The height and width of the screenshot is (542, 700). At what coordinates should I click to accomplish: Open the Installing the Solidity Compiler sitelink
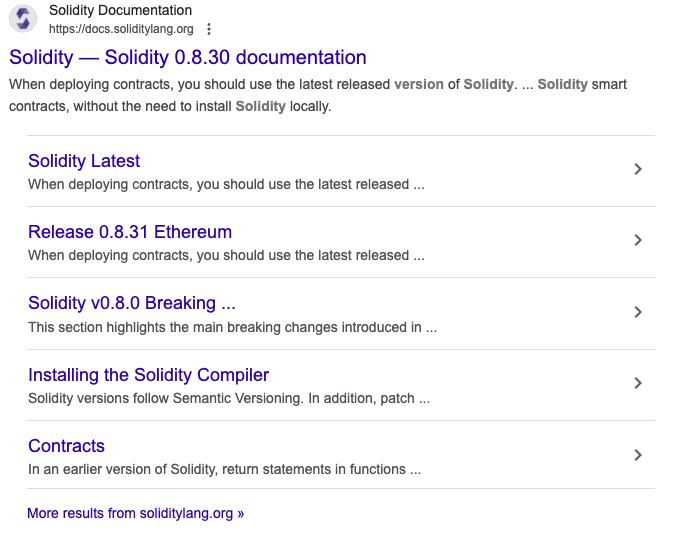[x=149, y=375]
